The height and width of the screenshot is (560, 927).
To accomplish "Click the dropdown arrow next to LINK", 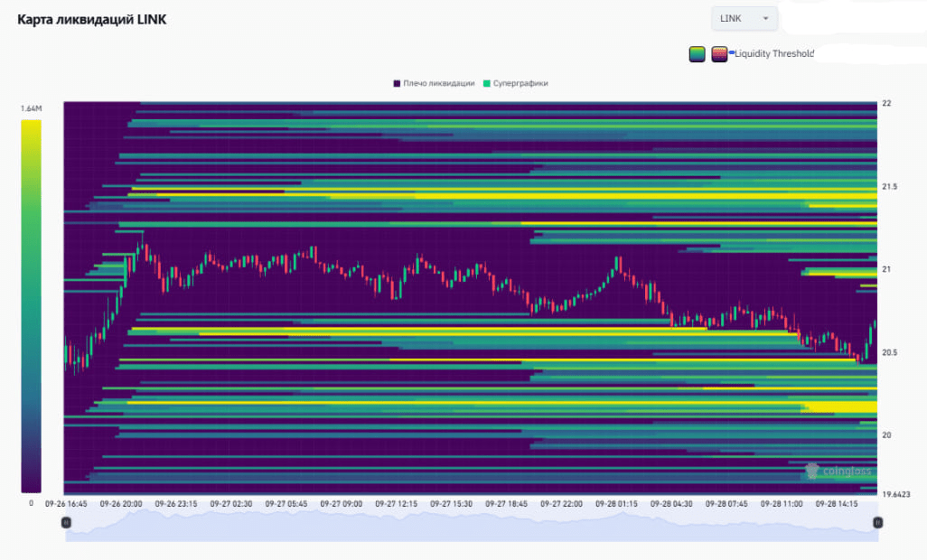I will [765, 18].
